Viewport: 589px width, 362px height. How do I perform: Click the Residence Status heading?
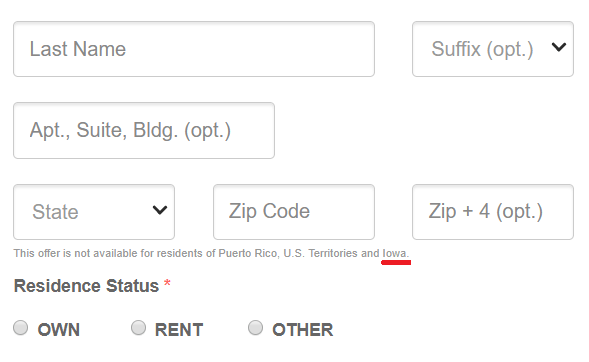[86, 286]
